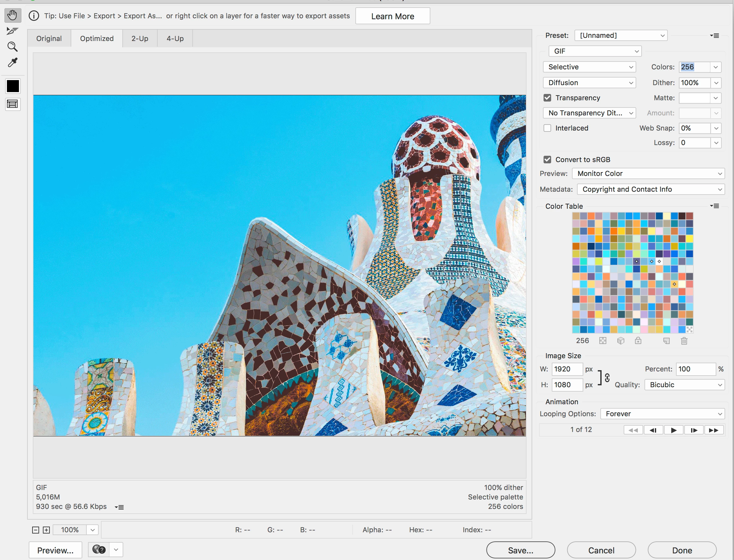Screen dimensions: 734x560
Task: Enable the Interlaced checkbox
Action: coord(547,128)
